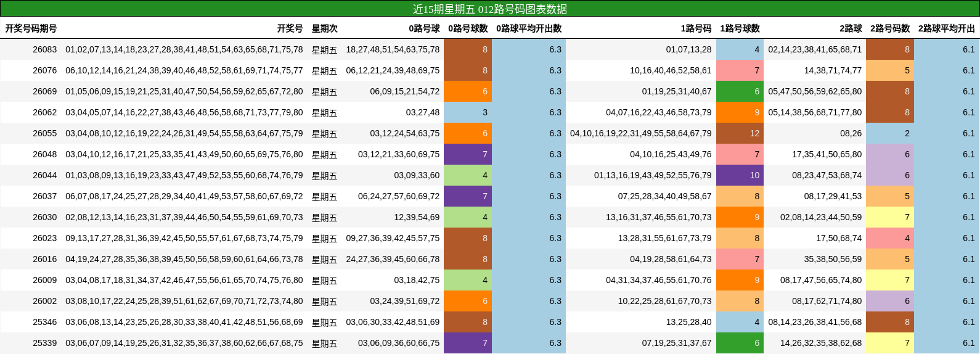Click the 1路号码 column header

click(696, 28)
